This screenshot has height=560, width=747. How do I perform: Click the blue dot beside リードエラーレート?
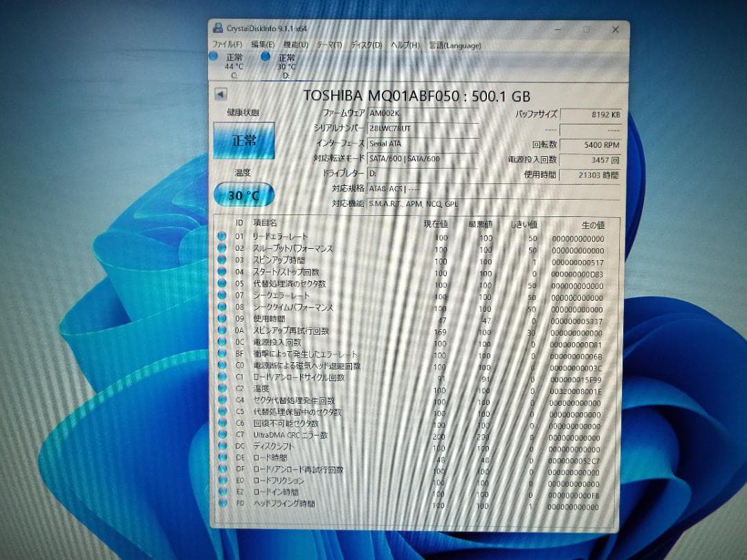222,237
